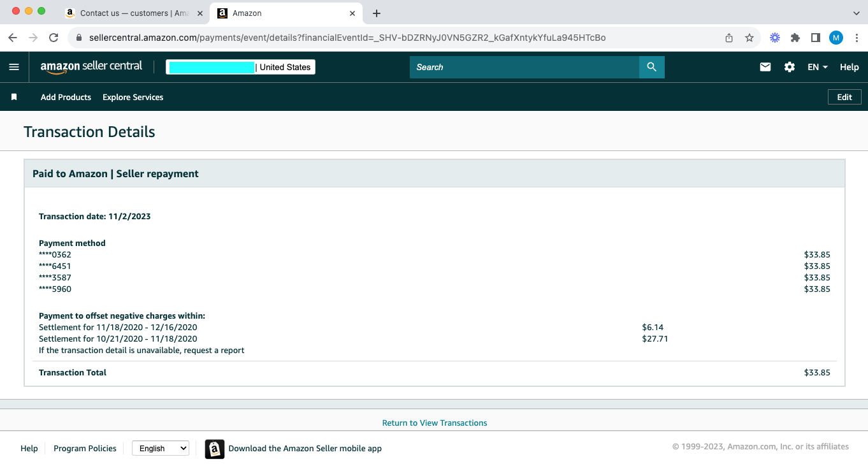Click the bookmark icon in navigation bar
The height and width of the screenshot is (471, 868).
(x=14, y=97)
